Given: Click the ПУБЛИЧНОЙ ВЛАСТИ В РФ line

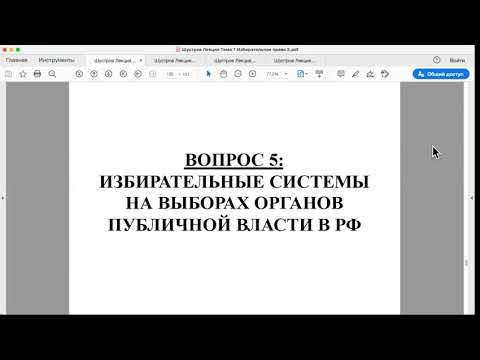Looking at the screenshot, I should point(235,225).
